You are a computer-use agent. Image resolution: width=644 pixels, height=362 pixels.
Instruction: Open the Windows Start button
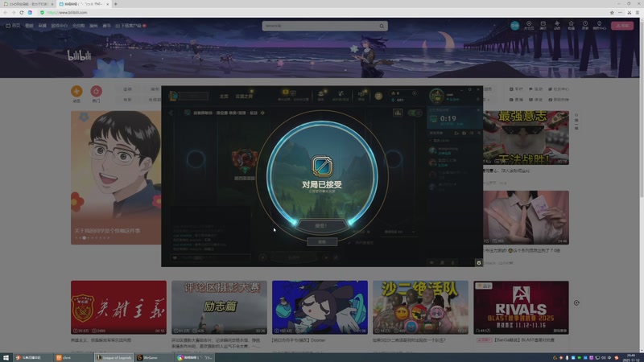6,357
